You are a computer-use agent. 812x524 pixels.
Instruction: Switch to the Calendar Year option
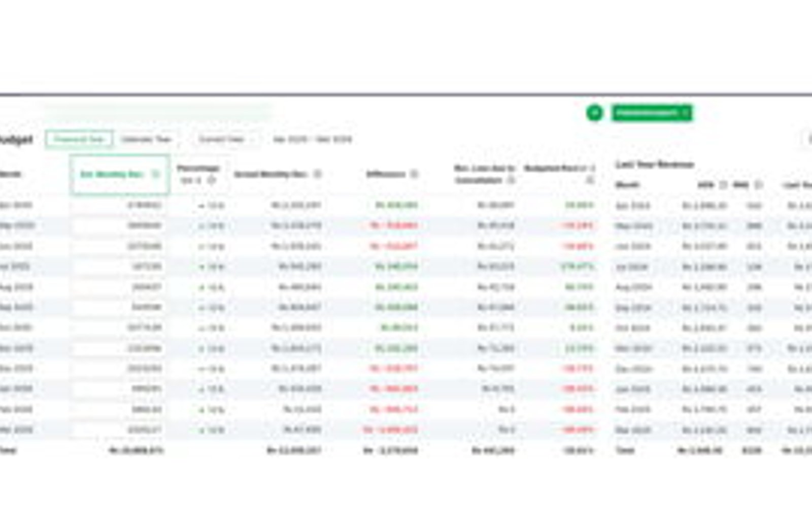point(146,139)
